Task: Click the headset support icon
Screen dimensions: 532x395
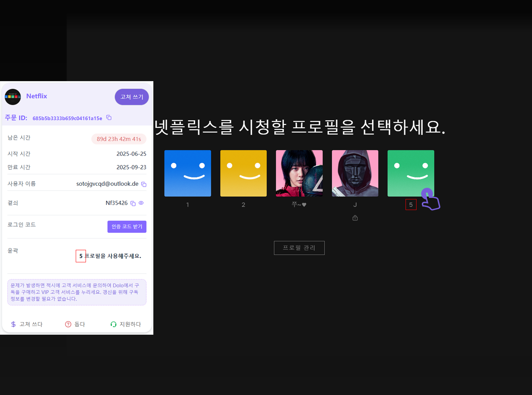Action: pyautogui.click(x=113, y=324)
